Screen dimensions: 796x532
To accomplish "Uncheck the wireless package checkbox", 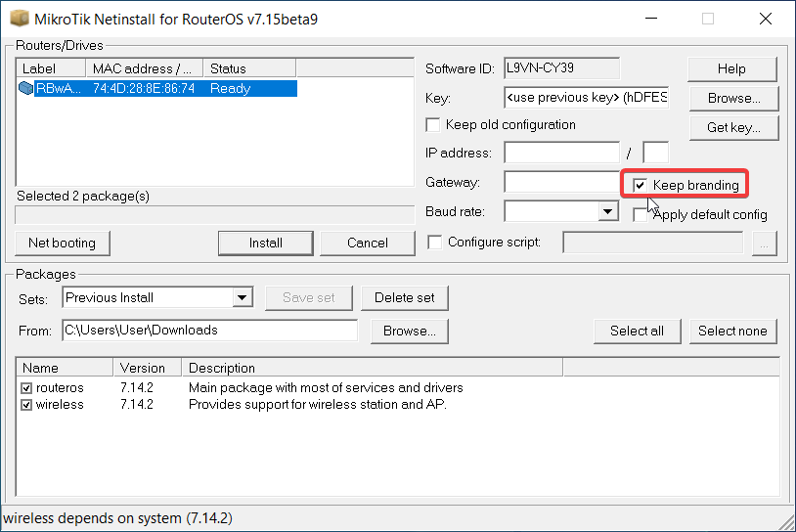I will coord(26,405).
